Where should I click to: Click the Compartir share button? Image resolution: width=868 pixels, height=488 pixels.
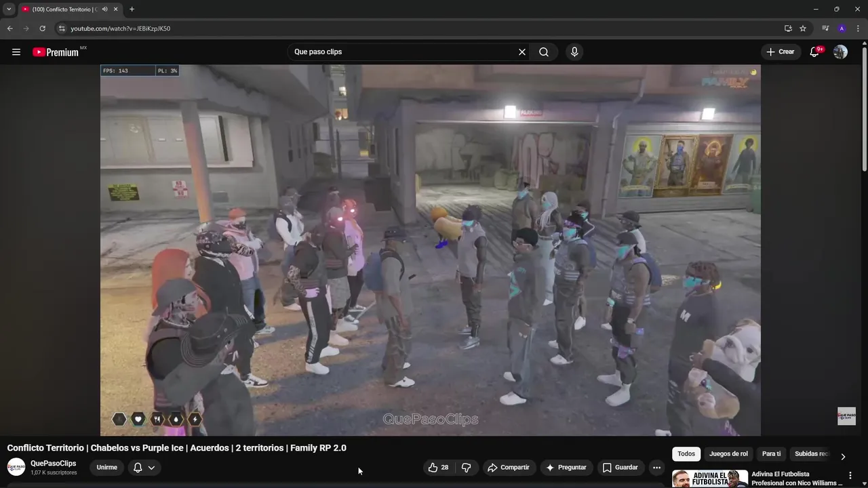(509, 468)
